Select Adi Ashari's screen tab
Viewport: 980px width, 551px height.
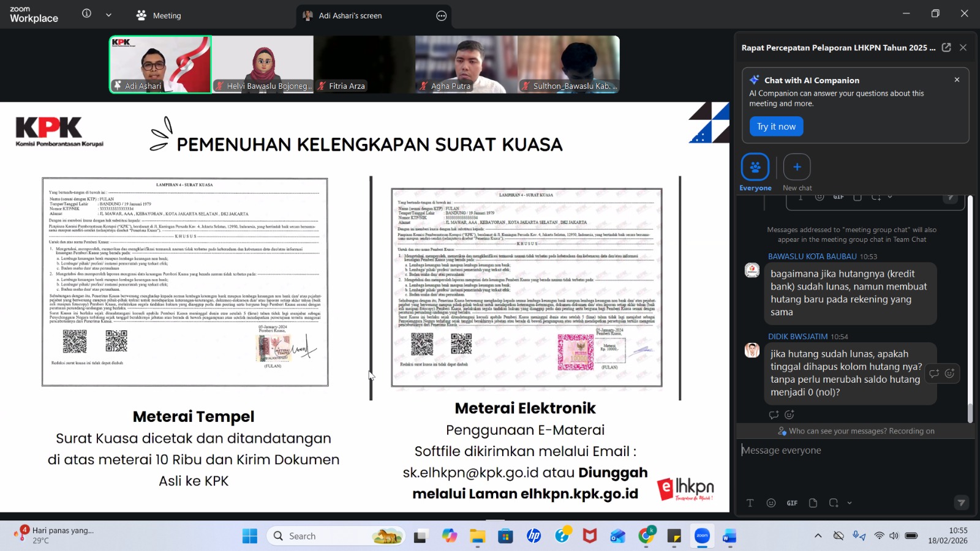click(x=350, y=16)
